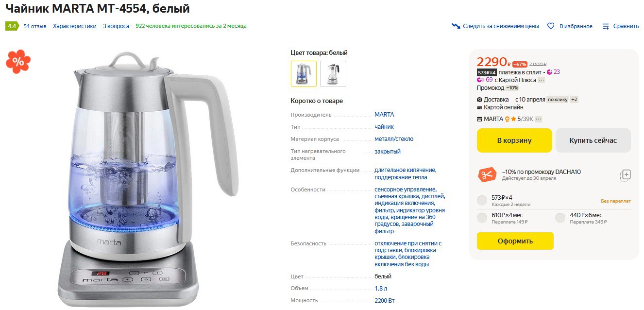Add kettle to cart with В корзину
This screenshot has height=310, width=644.
click(x=514, y=140)
